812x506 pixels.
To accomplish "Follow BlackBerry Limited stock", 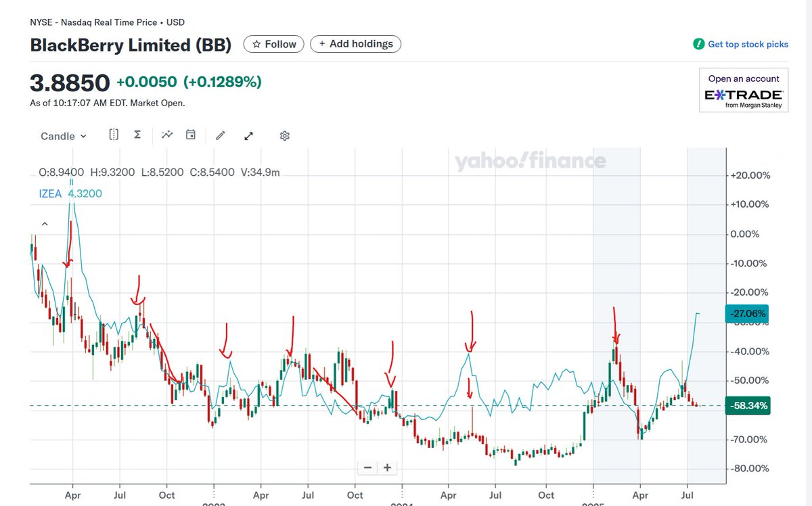I will click(274, 44).
